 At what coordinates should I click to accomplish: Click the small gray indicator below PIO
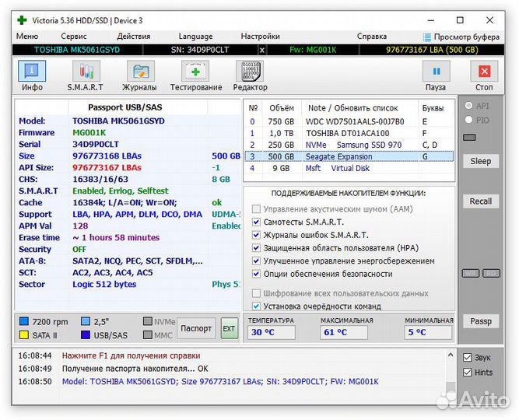point(469,138)
